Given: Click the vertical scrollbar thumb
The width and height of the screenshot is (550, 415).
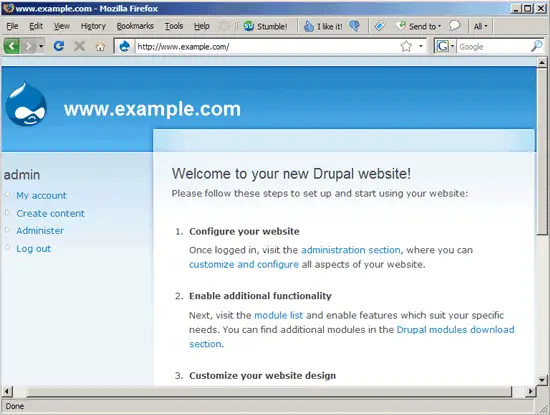Looking at the screenshot, I should (x=542, y=152).
